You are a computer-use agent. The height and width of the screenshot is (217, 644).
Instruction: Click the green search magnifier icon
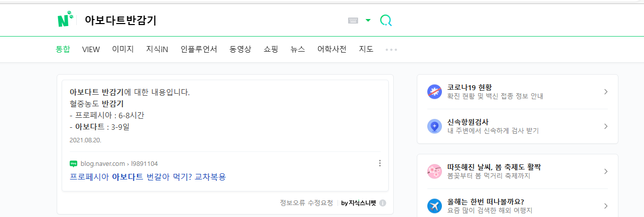tap(386, 21)
